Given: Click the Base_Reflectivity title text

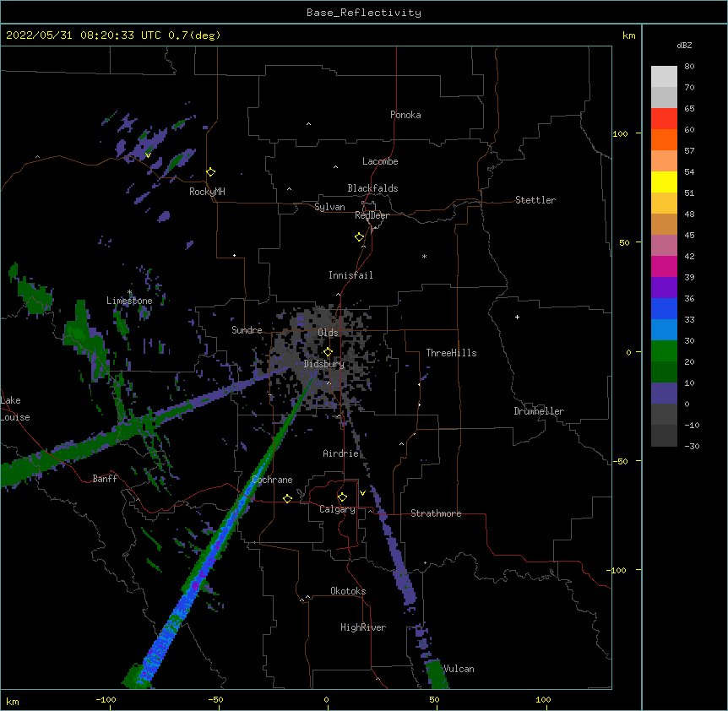Looking at the screenshot, I should pos(364,13).
